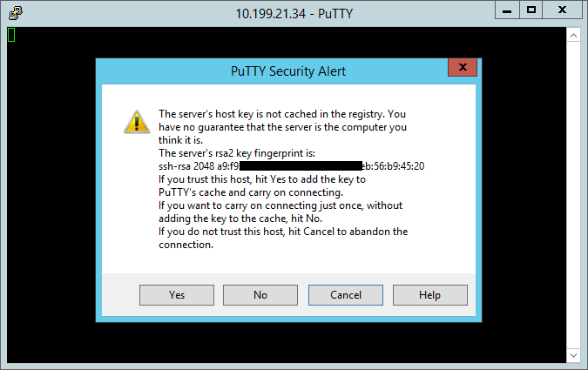Screen dimensions: 588x370
Task: Click the yellow warning triangle icon
Action: pos(137,122)
